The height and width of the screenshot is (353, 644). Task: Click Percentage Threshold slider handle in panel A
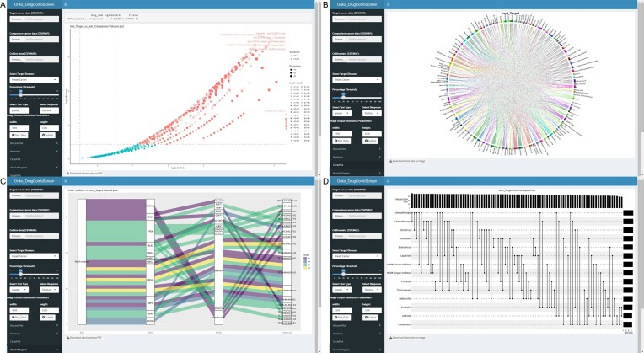click(21, 95)
